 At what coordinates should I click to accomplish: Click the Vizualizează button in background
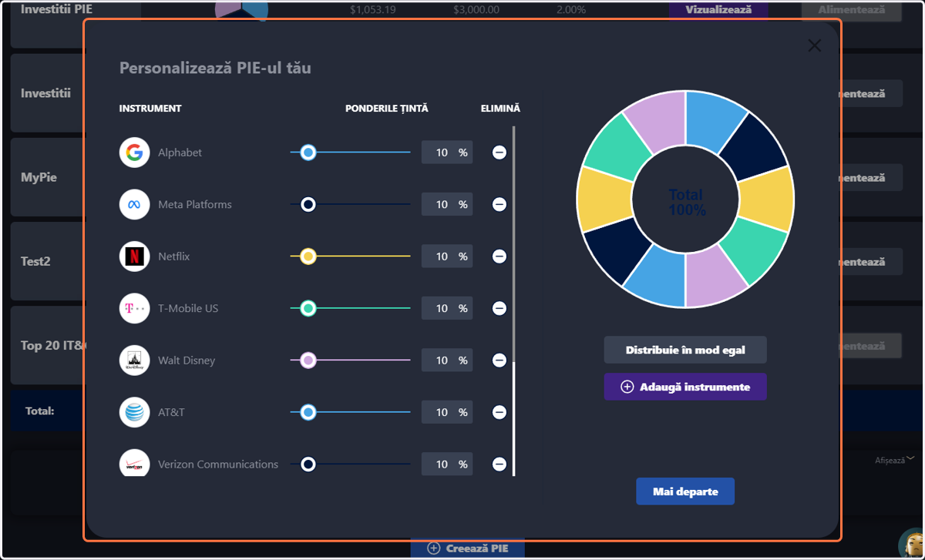(718, 10)
